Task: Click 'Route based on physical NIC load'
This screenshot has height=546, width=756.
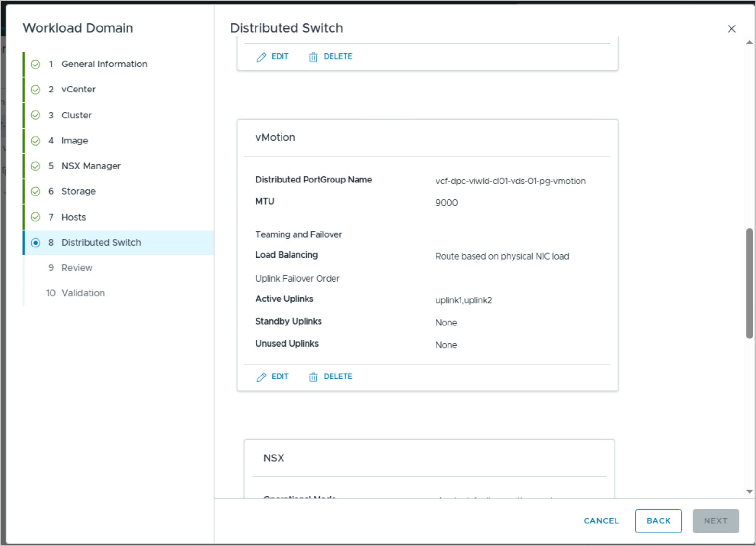Action: point(502,256)
